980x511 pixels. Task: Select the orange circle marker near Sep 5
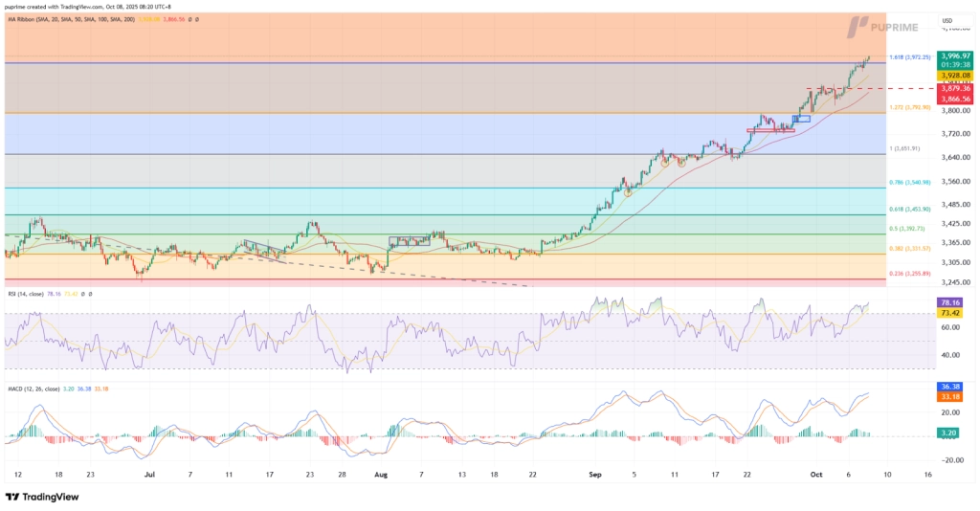[629, 192]
